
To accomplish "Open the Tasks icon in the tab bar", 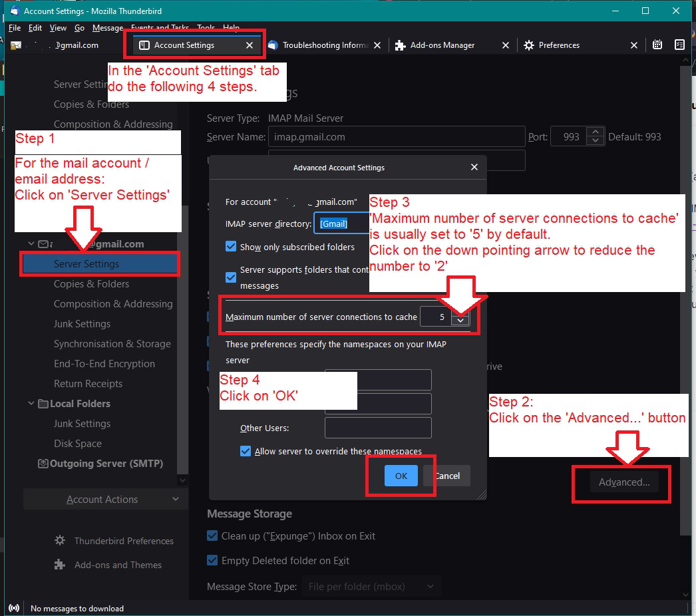I will (x=679, y=45).
